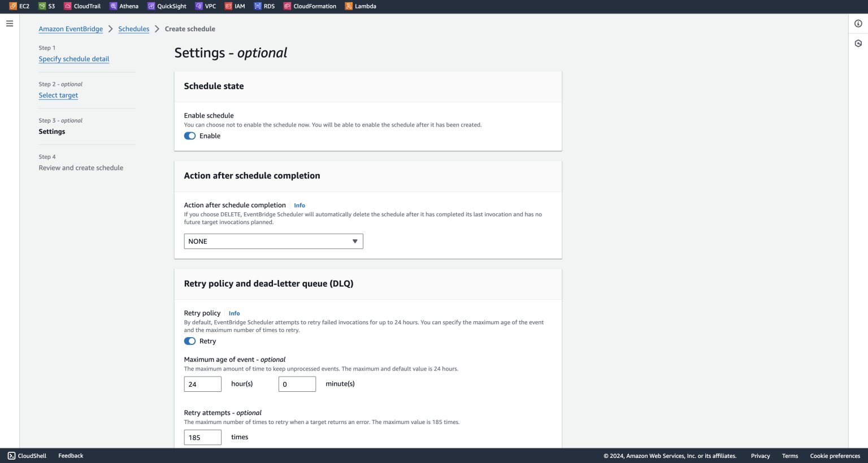Go to the Select target step
The image size is (868, 463).
tap(58, 95)
